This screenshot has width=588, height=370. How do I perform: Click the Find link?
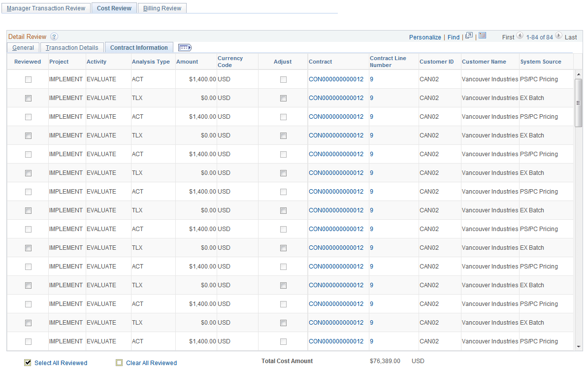pyautogui.click(x=454, y=36)
